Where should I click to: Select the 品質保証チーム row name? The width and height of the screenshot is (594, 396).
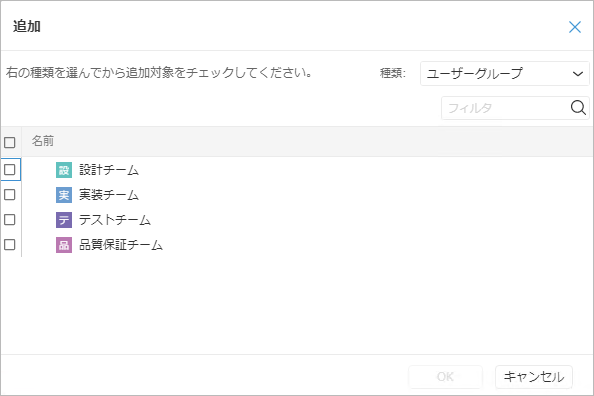[121, 245]
